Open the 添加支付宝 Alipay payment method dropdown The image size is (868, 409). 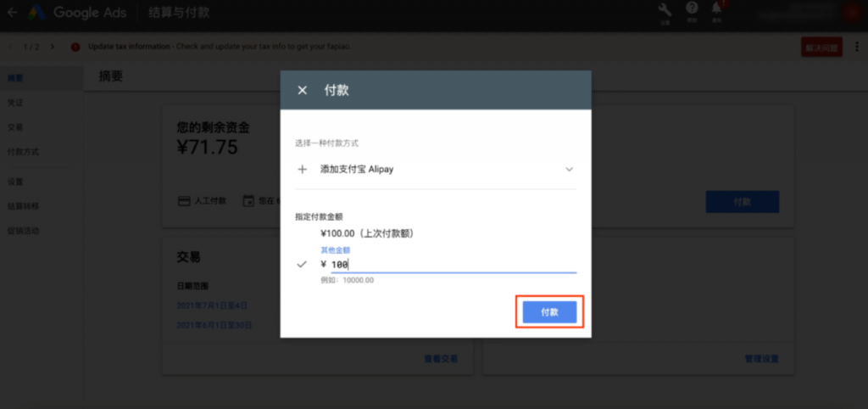[436, 170]
